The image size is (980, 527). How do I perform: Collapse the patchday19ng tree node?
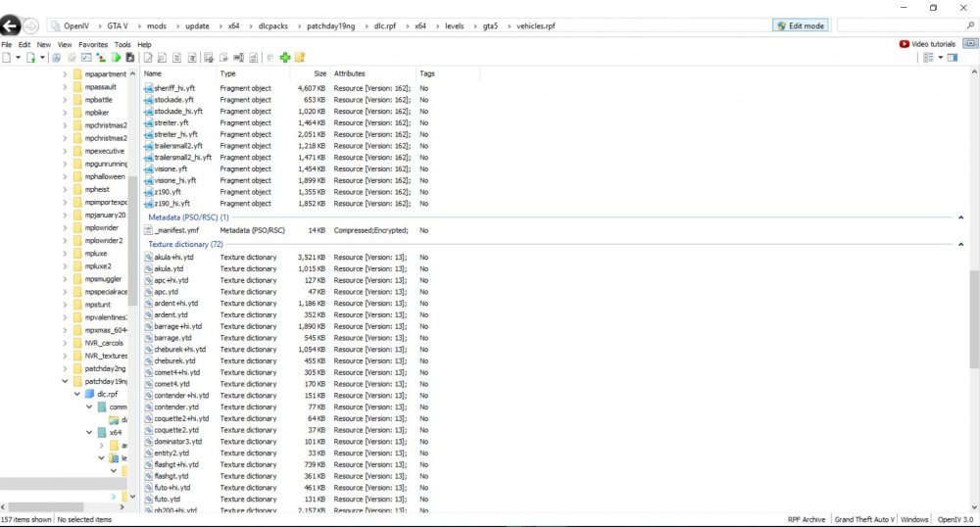coord(65,381)
